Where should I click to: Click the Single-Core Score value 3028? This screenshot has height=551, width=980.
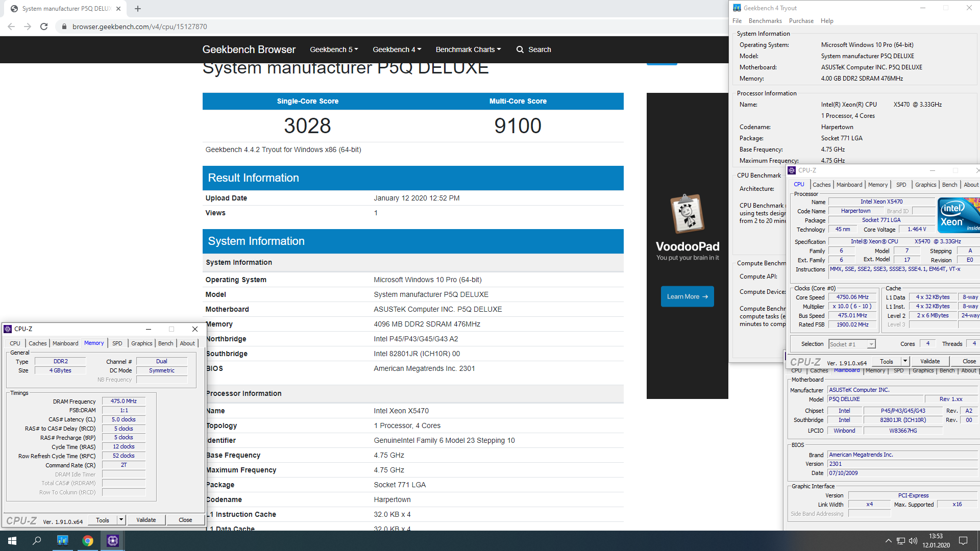(307, 126)
